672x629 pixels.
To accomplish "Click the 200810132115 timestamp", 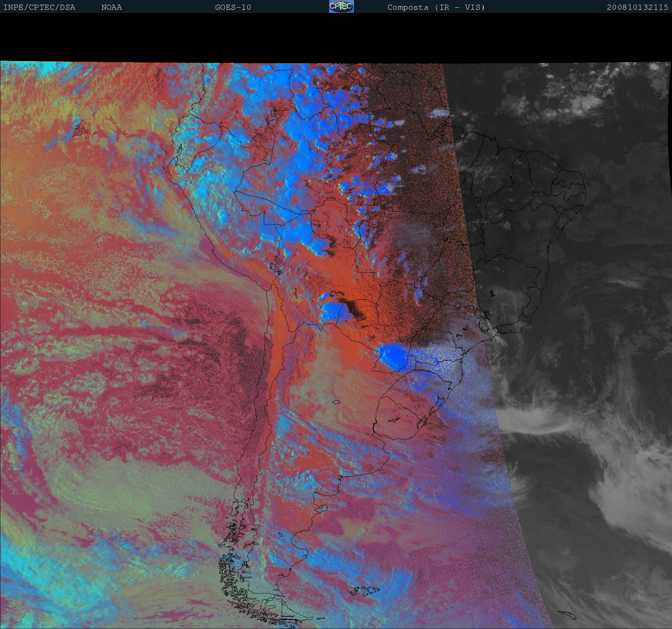I will click(637, 7).
